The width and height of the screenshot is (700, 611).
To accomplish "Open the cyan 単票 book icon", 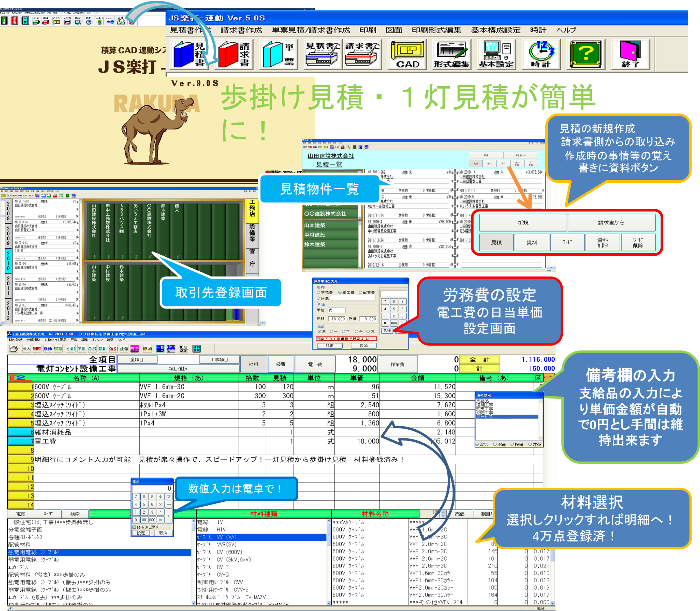I will [x=279, y=54].
